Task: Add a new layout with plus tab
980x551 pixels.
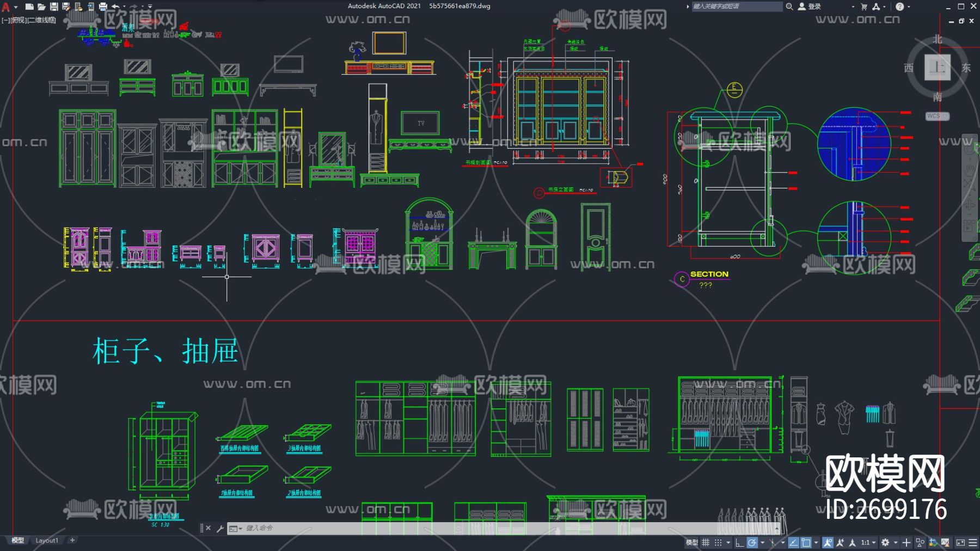Action: (72, 540)
